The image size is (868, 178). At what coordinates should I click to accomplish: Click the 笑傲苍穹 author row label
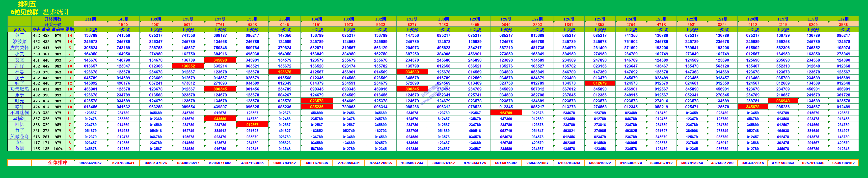coord(20,137)
